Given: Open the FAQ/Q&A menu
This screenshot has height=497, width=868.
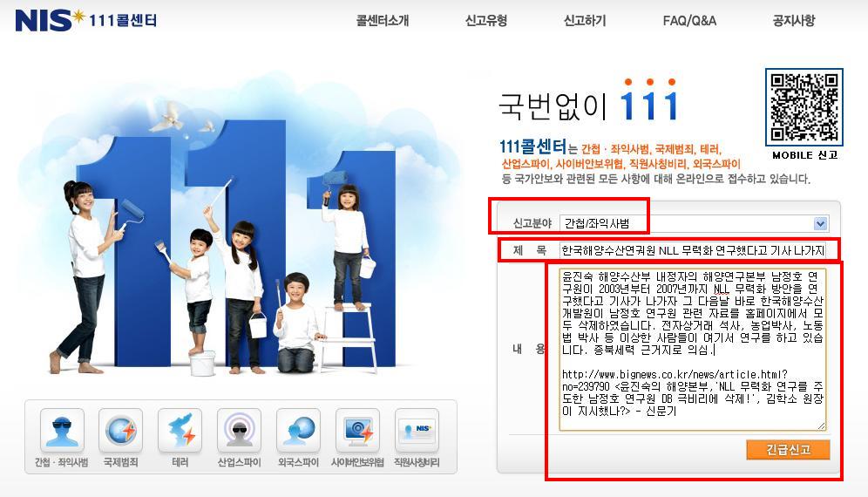Looking at the screenshot, I should click(689, 21).
